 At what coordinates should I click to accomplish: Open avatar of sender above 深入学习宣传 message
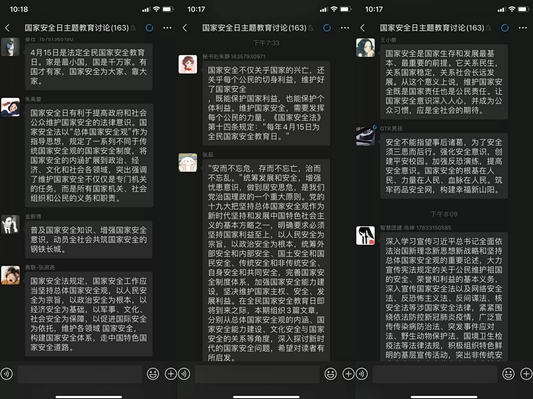(365, 235)
